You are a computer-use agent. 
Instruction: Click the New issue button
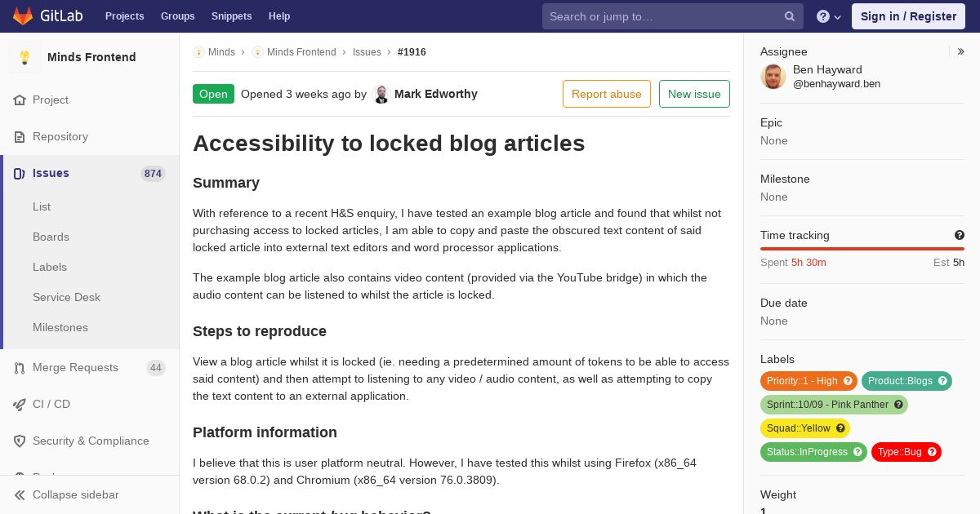(x=694, y=94)
